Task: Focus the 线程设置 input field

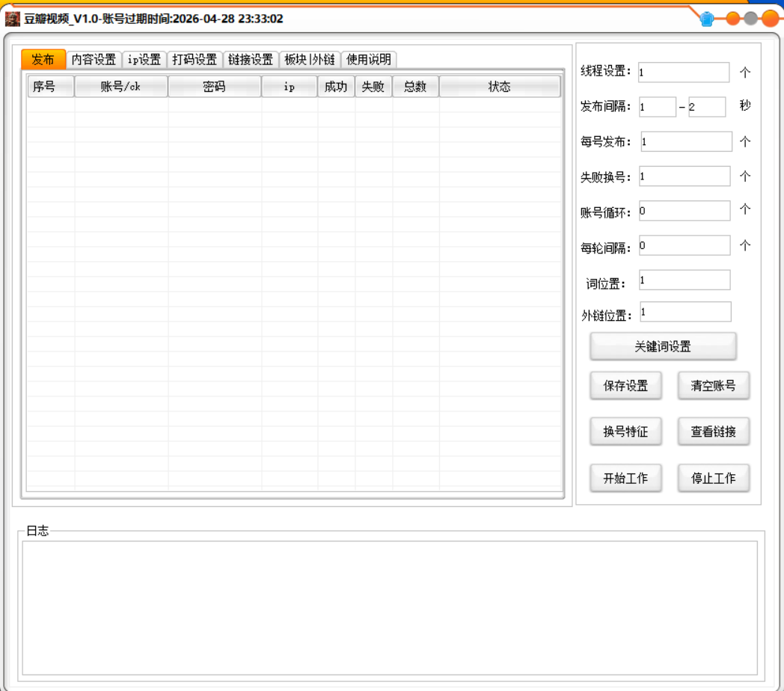Action: [x=684, y=72]
